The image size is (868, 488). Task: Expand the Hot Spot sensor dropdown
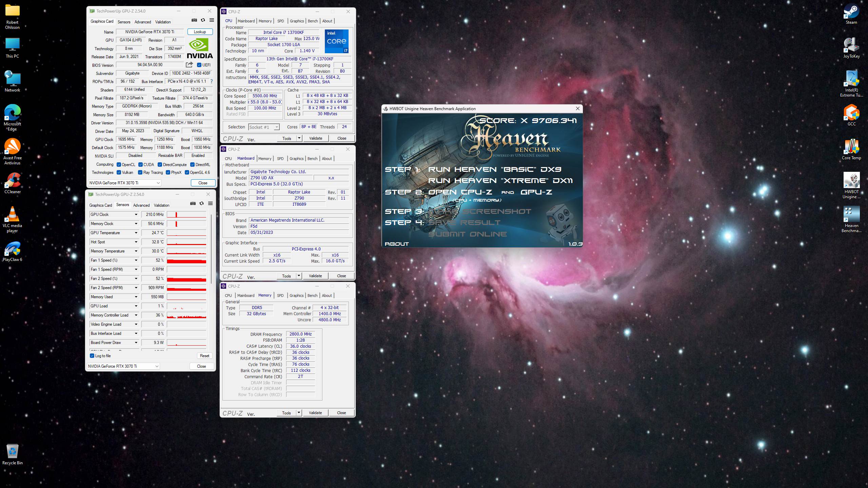pos(136,242)
